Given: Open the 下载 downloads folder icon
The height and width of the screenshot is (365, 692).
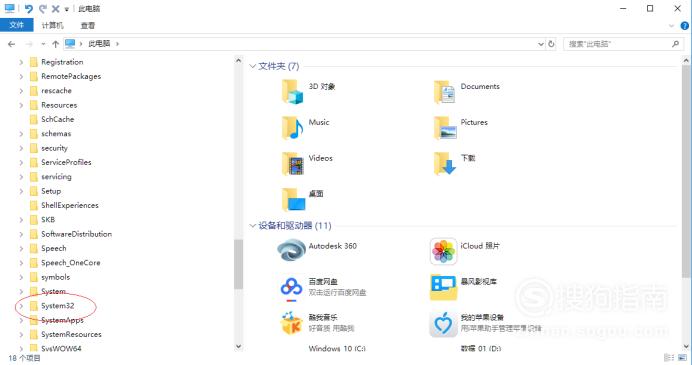Looking at the screenshot, I should (x=445, y=163).
